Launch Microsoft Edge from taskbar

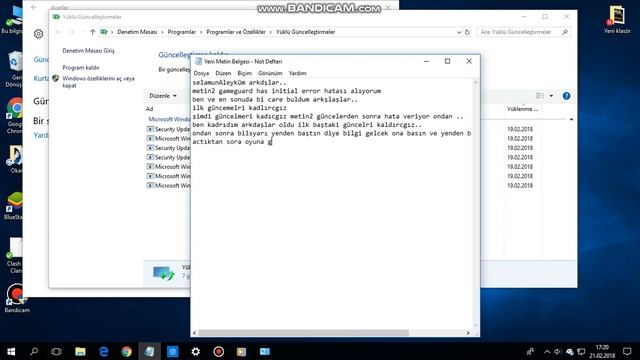[x=104, y=351]
